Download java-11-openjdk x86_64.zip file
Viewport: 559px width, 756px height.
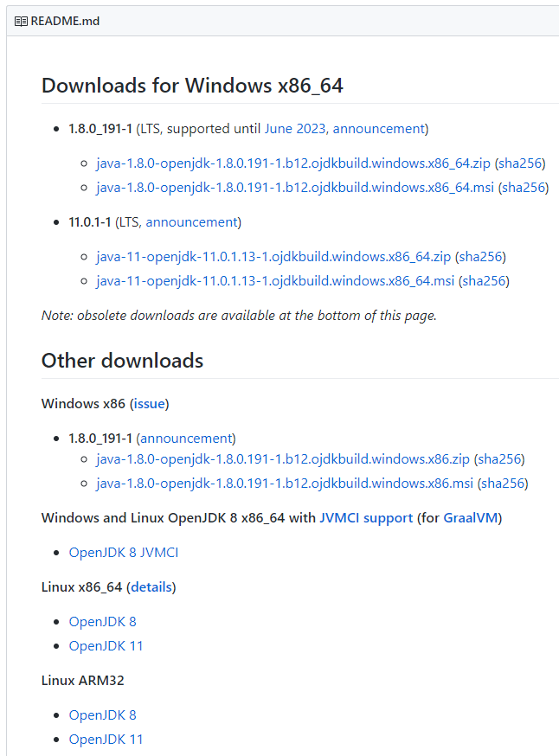[x=273, y=257]
